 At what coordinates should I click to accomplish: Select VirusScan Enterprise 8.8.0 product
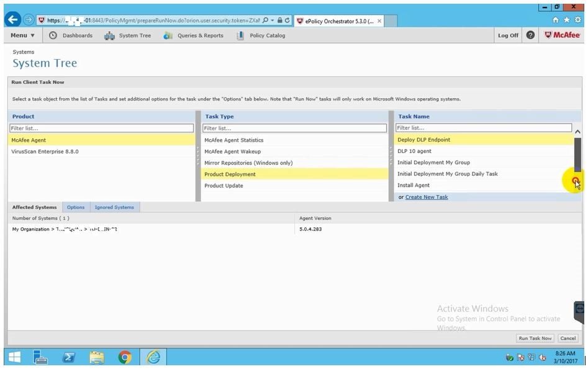pyautogui.click(x=45, y=152)
